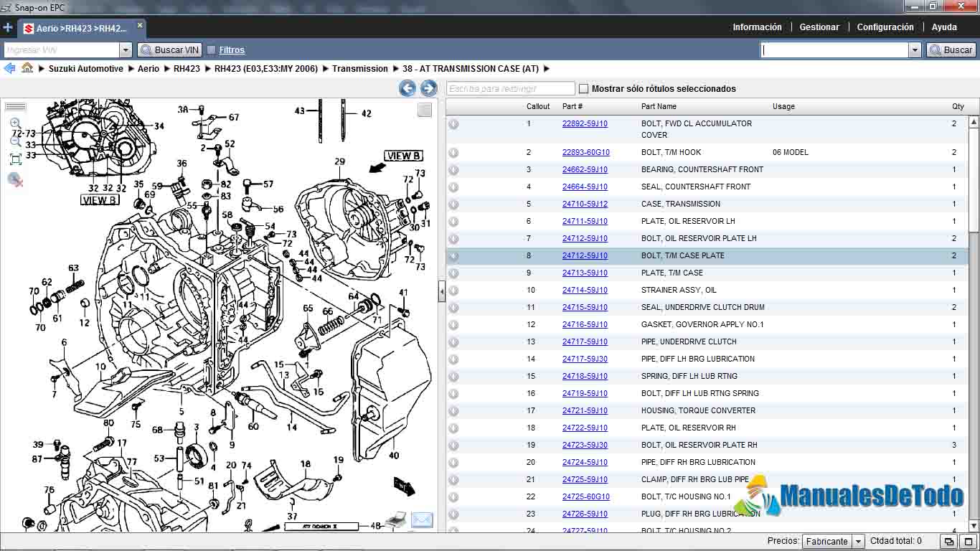Viewport: 980px width, 551px height.
Task: Expand breadcrumb arrow after Suzuki Automotive
Action: [x=131, y=69]
